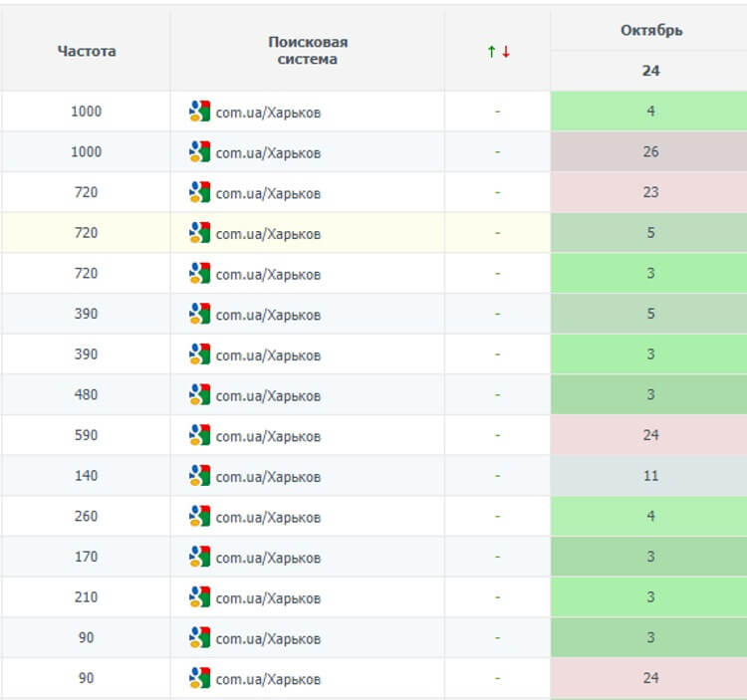This screenshot has width=747, height=700.
Task: Click the frequency value 480
Action: (86, 394)
